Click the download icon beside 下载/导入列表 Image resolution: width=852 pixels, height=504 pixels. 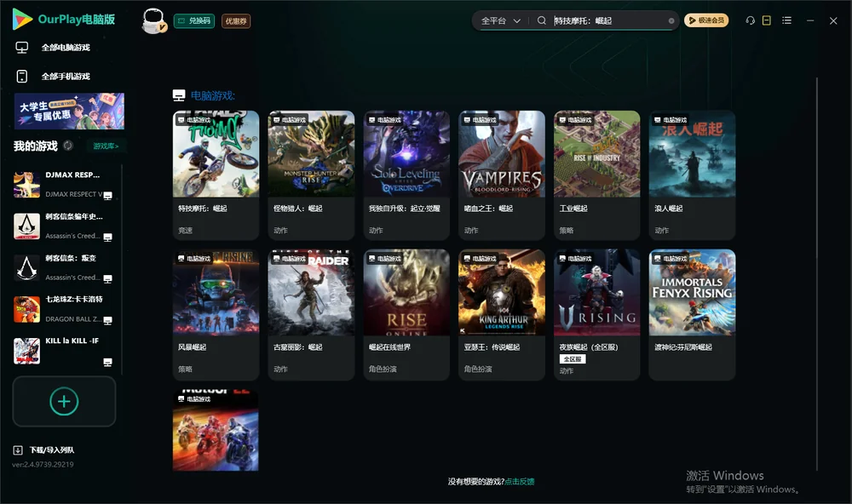18,450
